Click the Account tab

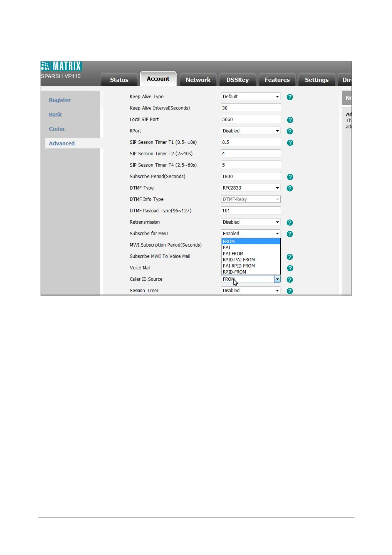click(x=158, y=79)
